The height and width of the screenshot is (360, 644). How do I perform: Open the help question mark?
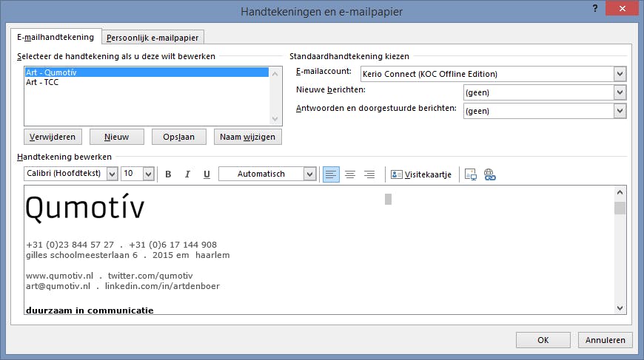(595, 8)
